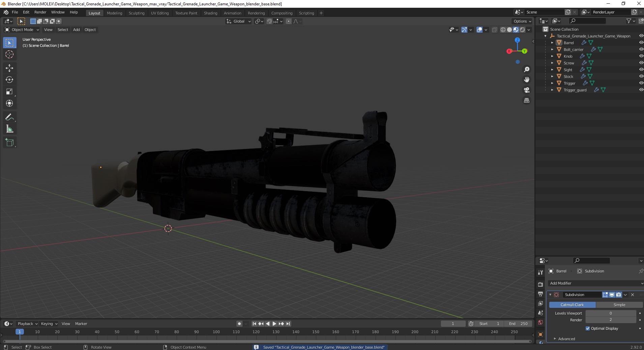Add a new workspace tab
This screenshot has width=644, height=350.
(x=321, y=13)
